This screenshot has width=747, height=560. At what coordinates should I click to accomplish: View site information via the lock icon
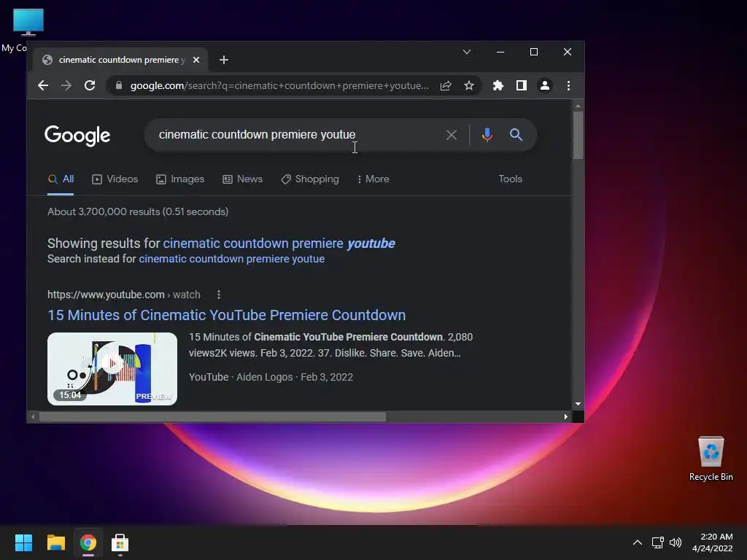pyautogui.click(x=119, y=86)
